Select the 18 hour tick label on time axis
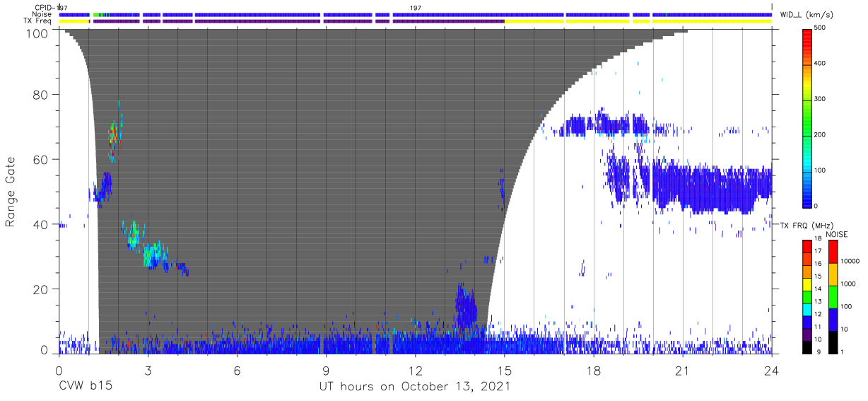This screenshot has height=401, width=868. tap(593, 371)
